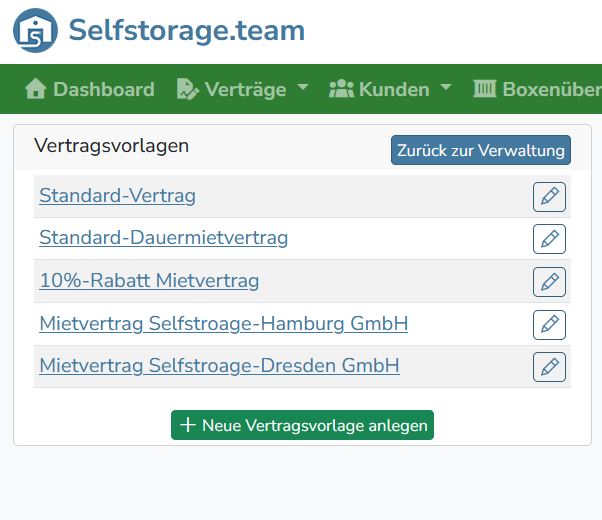Click the contract icon beside Verträge
The width and height of the screenshot is (602, 520).
coord(187,89)
